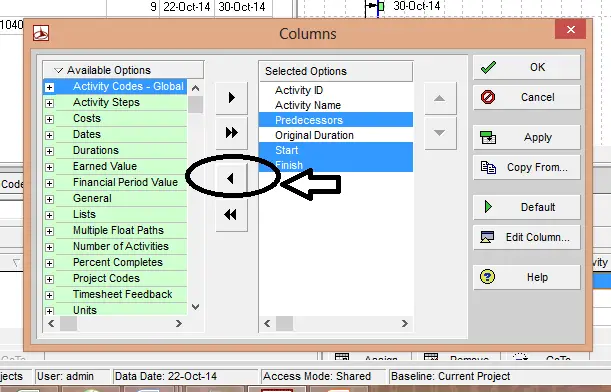The image size is (611, 392).
Task: Click the green check OK button
Action: point(526,67)
